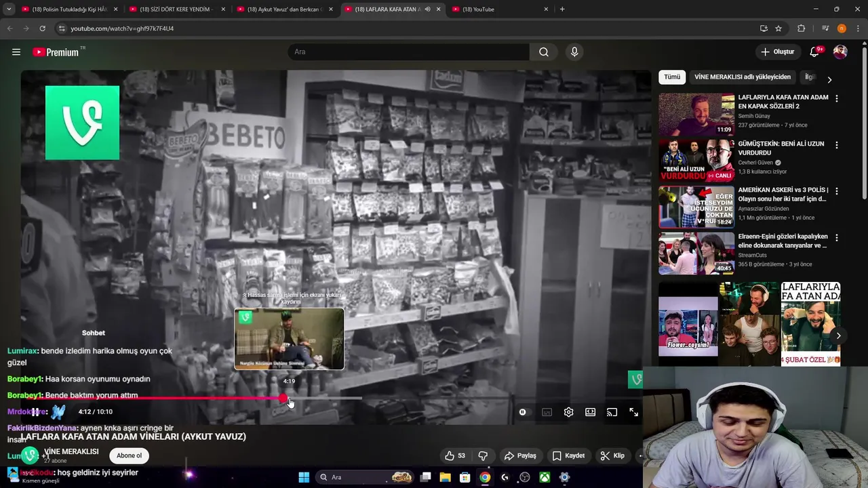This screenshot has width=868, height=488.
Task: Toggle subtitles captions button
Action: 547,412
